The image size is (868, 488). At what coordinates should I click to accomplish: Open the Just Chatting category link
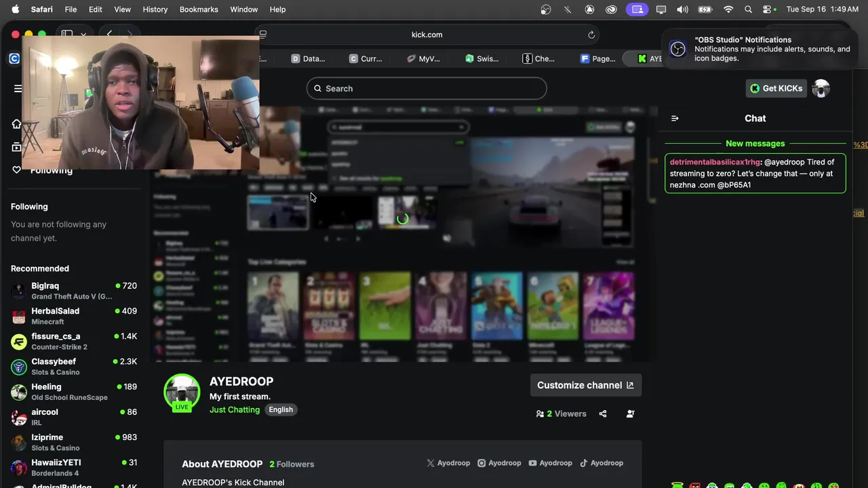pyautogui.click(x=235, y=409)
